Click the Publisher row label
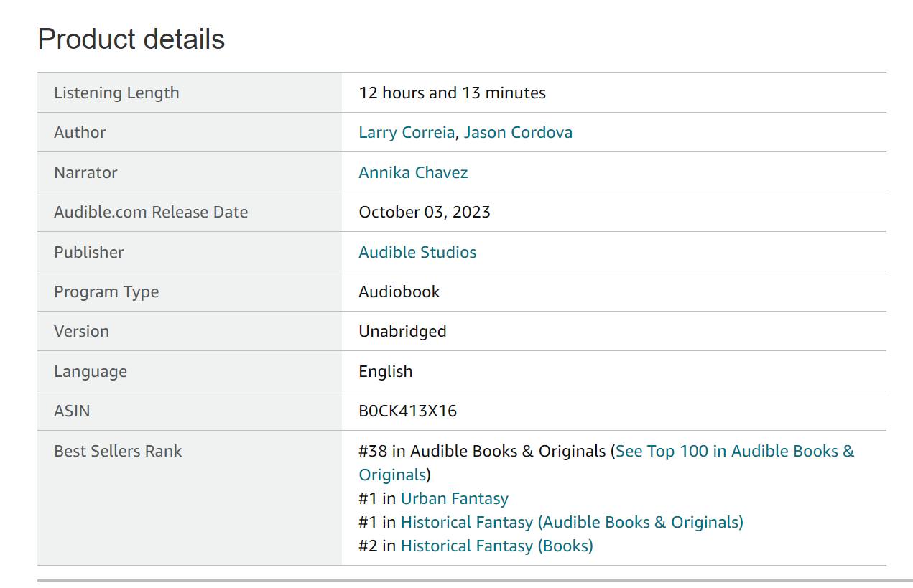 (x=88, y=252)
